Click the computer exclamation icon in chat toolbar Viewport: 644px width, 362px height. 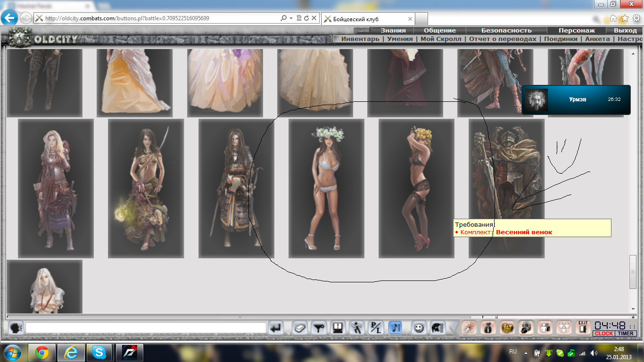pos(338,328)
